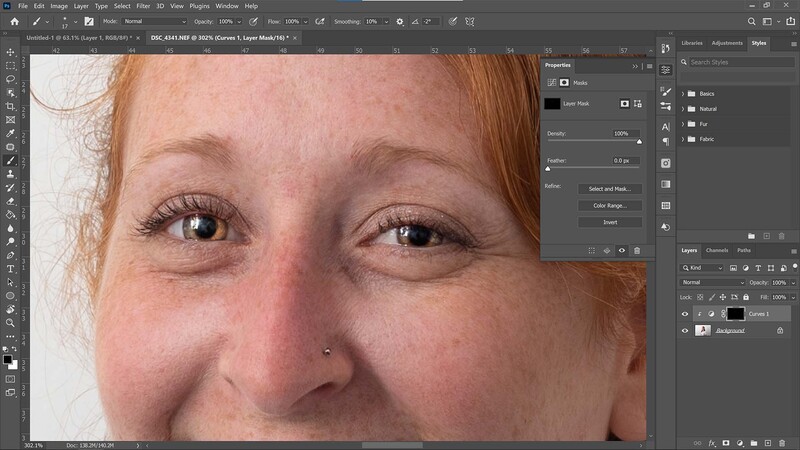
Task: Delete the mask using Properties trash icon
Action: coord(637,251)
